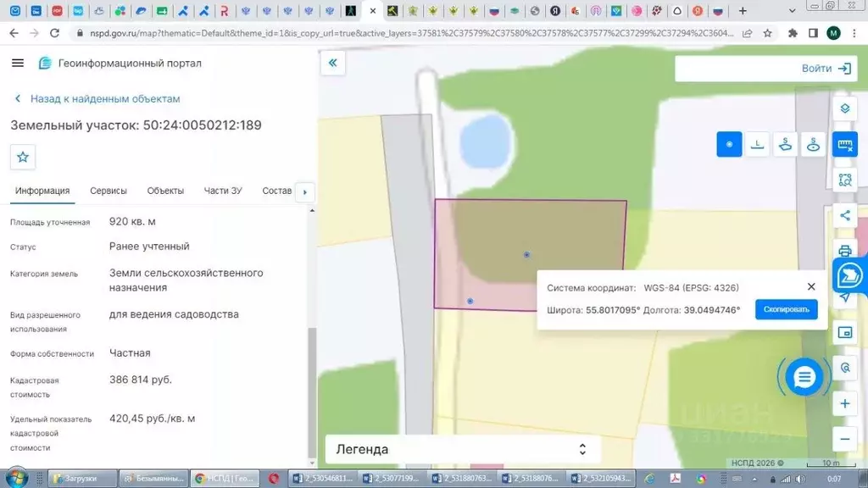Go back via Назад к найденным объектам
This screenshot has height=488, width=868.
97,98
